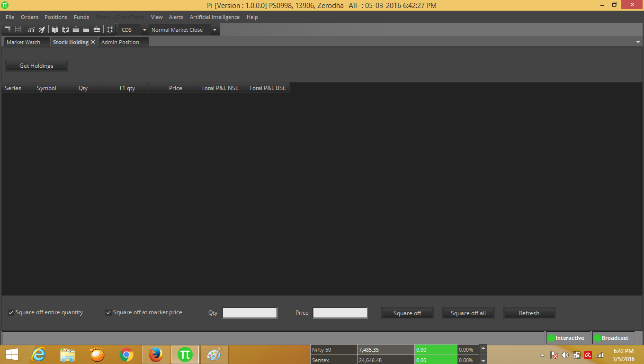Image resolution: width=644 pixels, height=364 pixels.
Task: Click the new market watch window icon
Action: (x=8, y=30)
